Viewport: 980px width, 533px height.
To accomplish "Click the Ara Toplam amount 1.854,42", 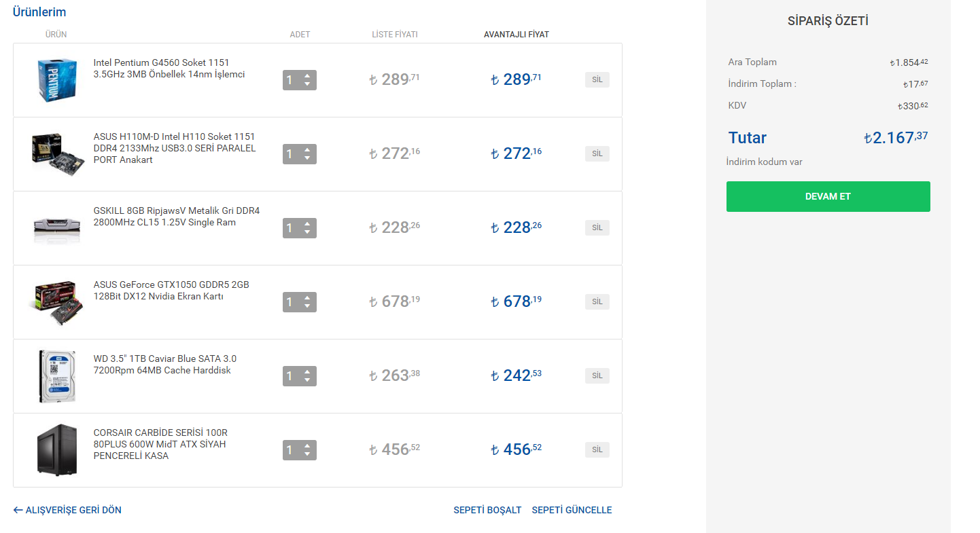I will click(x=909, y=62).
